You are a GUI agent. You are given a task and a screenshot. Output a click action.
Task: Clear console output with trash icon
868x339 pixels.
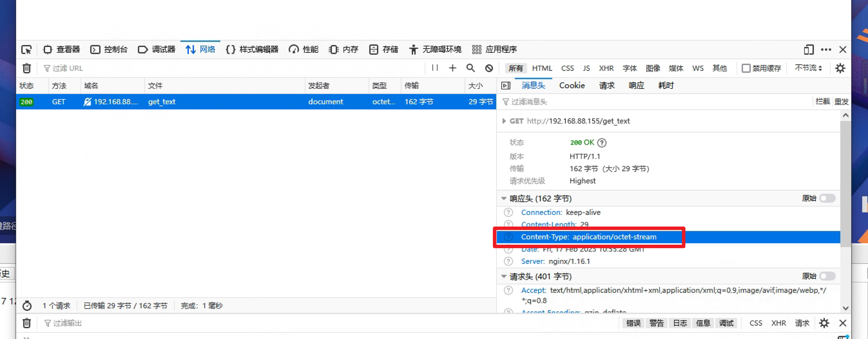27,323
